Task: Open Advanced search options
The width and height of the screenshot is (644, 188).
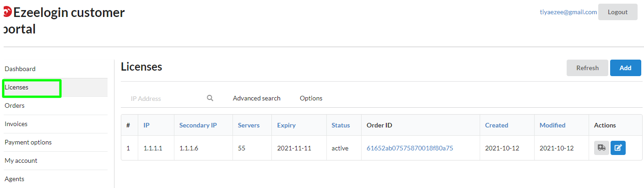Action: (257, 98)
